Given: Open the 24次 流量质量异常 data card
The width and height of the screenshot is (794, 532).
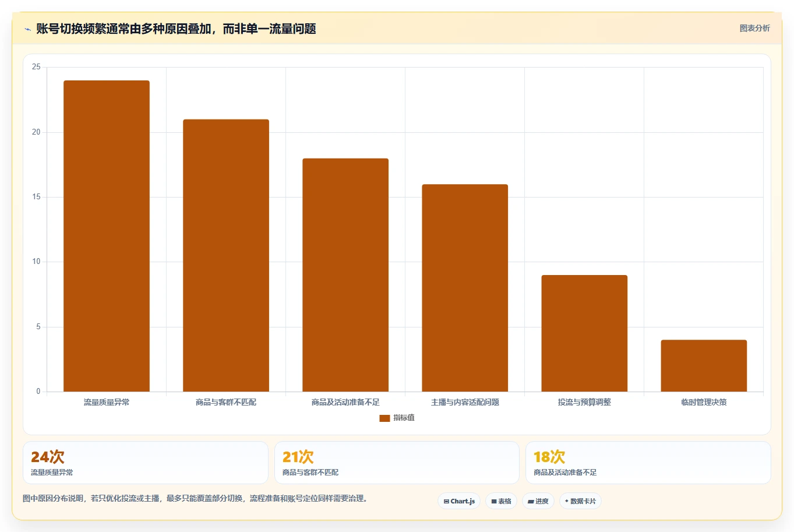Looking at the screenshot, I should [146, 463].
